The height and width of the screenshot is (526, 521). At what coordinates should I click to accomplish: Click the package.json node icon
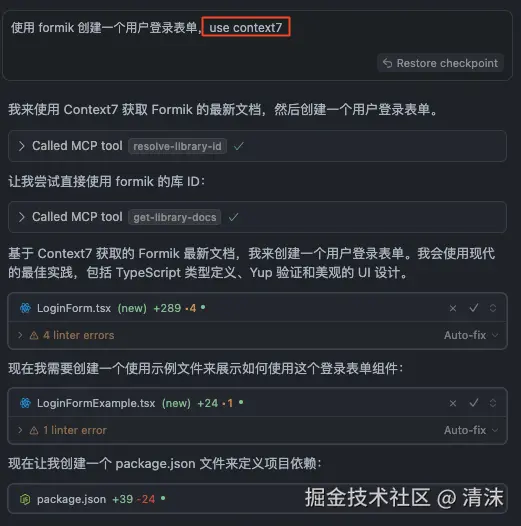[x=25, y=499]
